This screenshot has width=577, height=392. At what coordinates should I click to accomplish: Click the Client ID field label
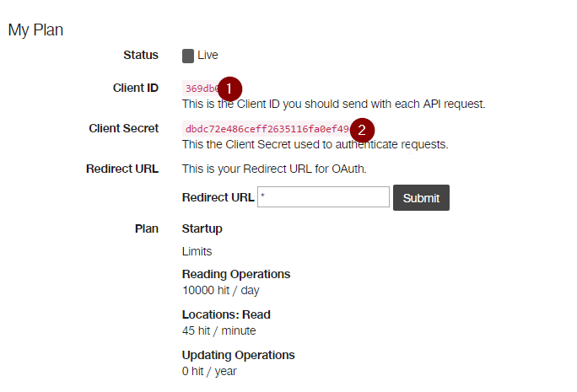pos(135,88)
